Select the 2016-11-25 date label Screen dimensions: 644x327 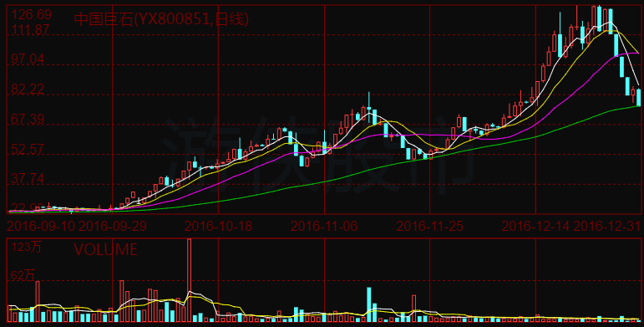point(429,226)
